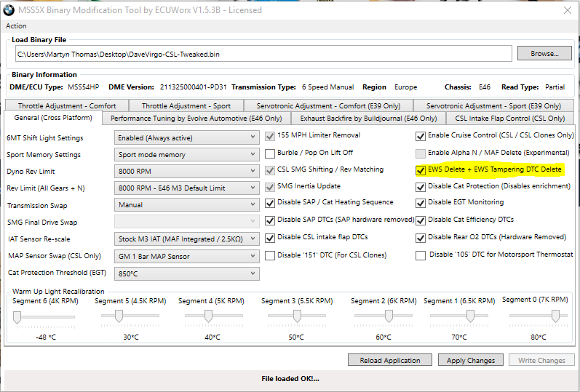The width and height of the screenshot is (580, 392).
Task: Click the disabled SMG Final Drive Swap dropdown
Action: pos(187,222)
